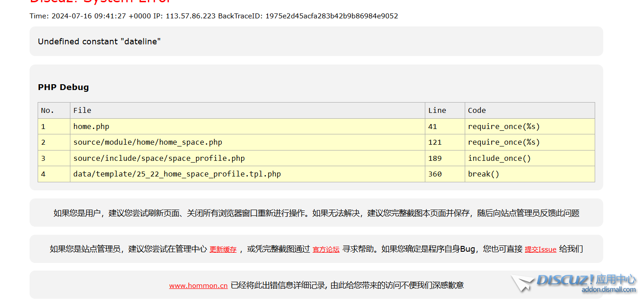
Task: Click the Line column header
Action: tap(445, 110)
